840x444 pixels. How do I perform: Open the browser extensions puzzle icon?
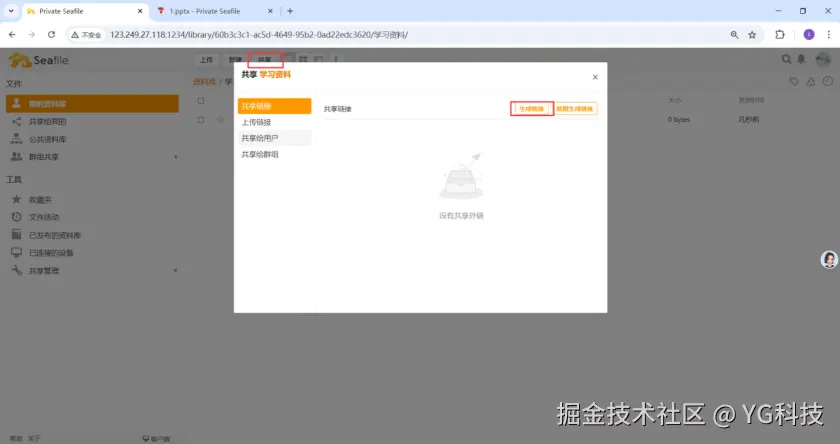pyautogui.click(x=780, y=35)
